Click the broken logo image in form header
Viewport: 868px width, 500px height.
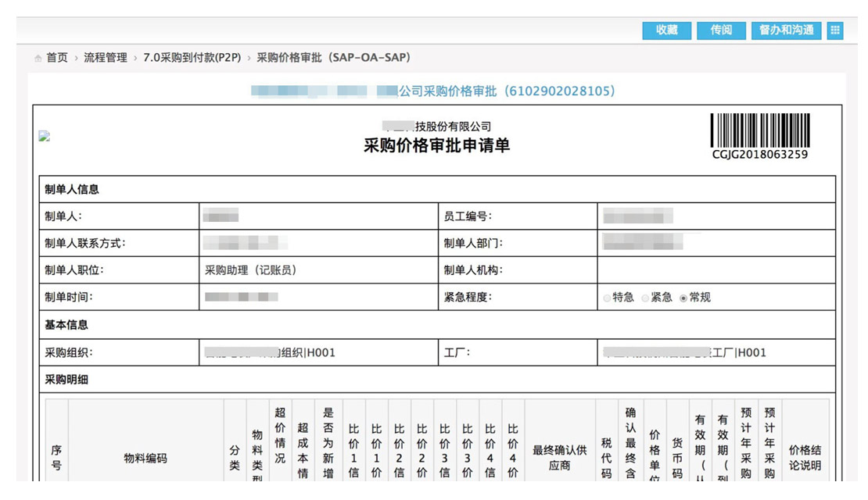45,136
